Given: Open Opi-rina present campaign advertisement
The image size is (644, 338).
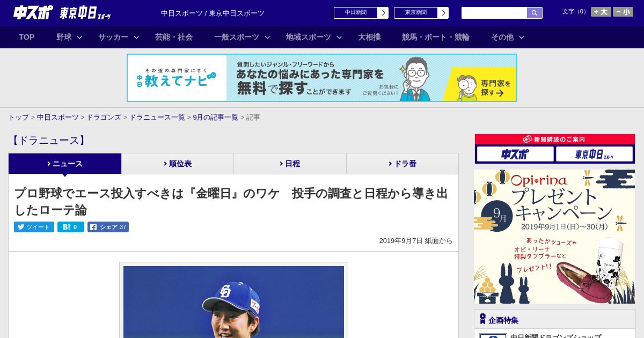Looking at the screenshot, I should tap(554, 237).
